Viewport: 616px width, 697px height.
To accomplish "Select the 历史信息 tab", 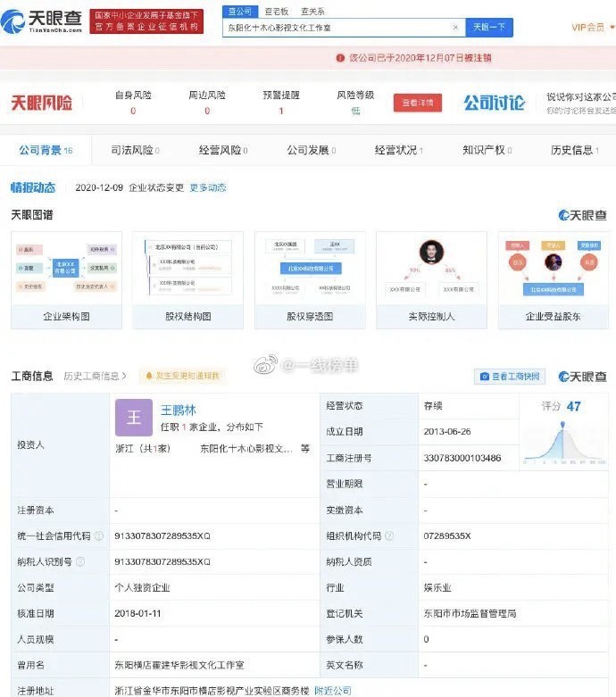I will tap(575, 150).
